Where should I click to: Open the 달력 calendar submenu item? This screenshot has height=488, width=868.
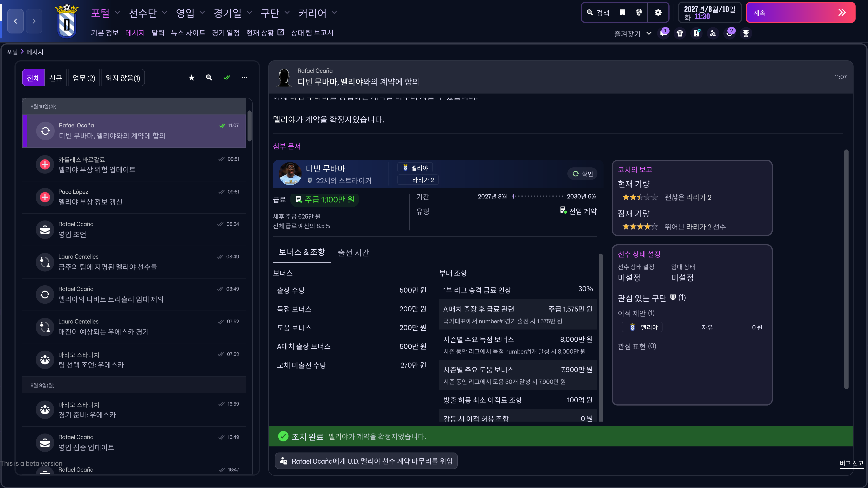158,33
